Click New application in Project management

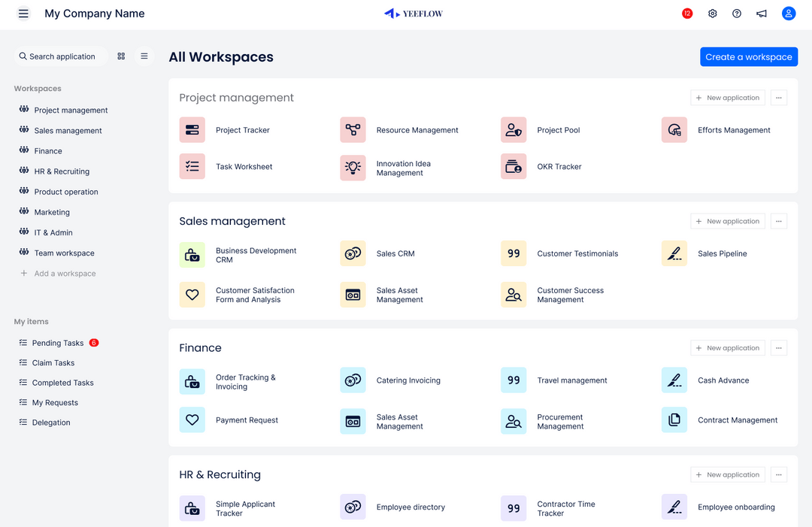(x=727, y=97)
